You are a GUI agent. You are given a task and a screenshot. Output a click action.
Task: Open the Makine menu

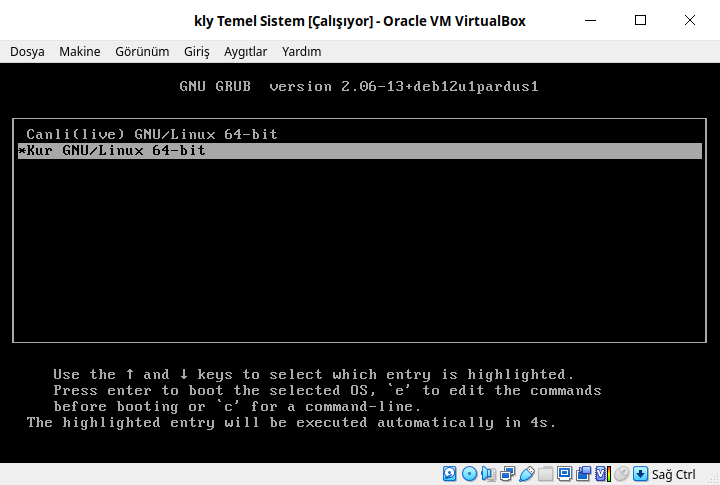coord(80,52)
